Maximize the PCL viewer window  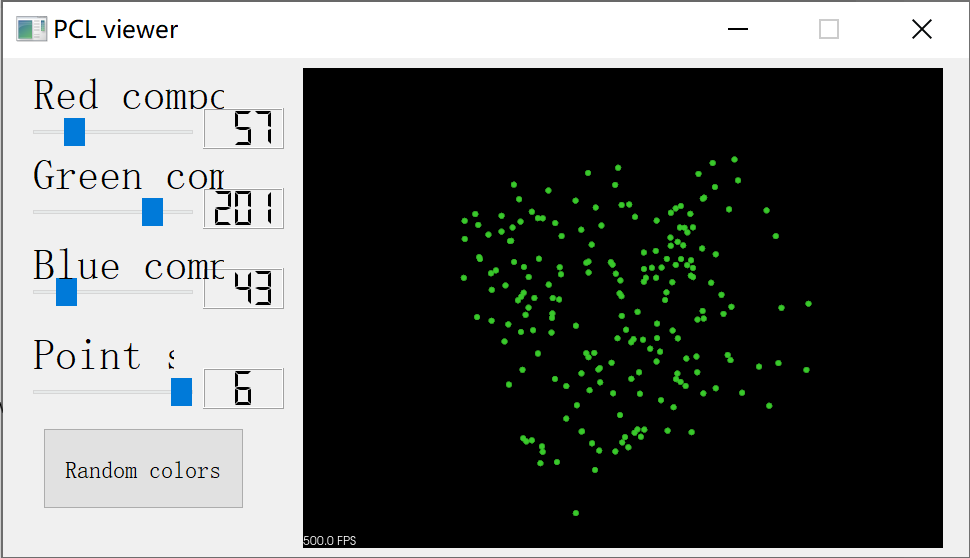(829, 29)
